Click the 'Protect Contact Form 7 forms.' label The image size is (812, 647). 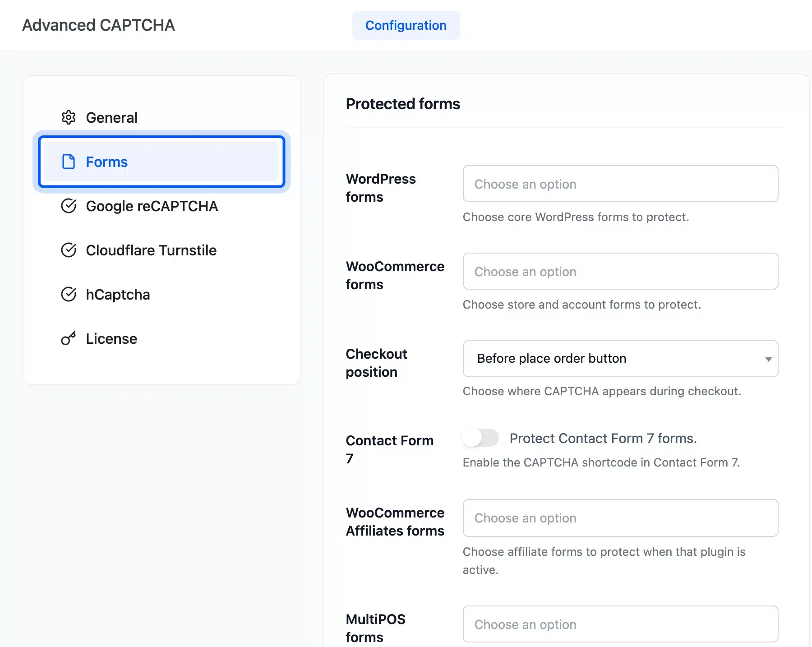(603, 438)
